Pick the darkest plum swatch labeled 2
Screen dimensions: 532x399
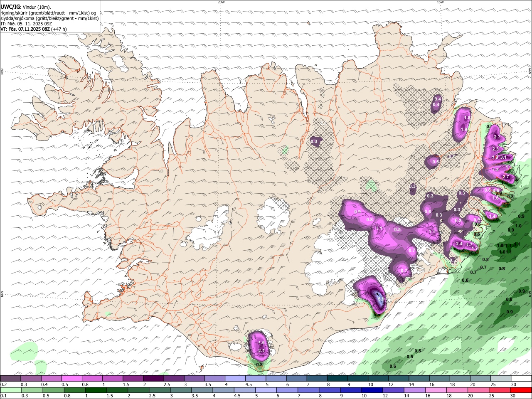tap(153, 378)
